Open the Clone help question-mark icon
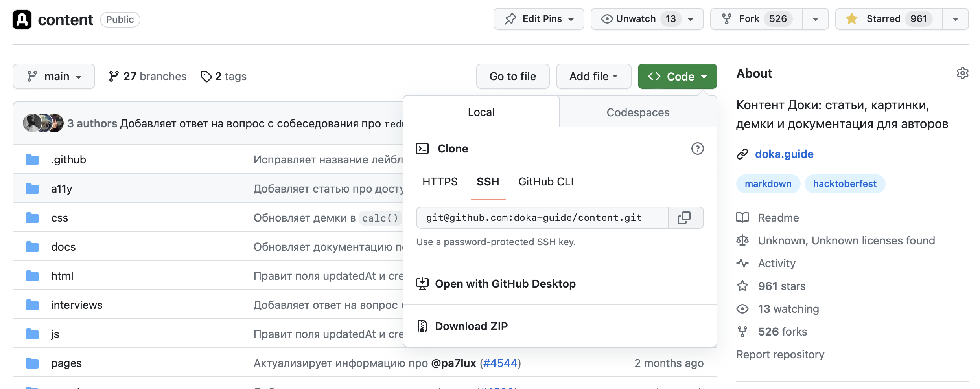The image size is (980, 389). click(697, 149)
